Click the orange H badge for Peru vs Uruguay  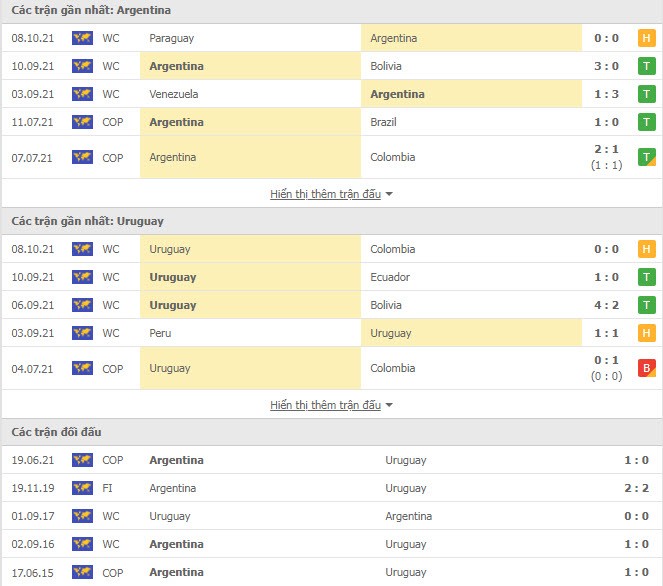point(646,333)
